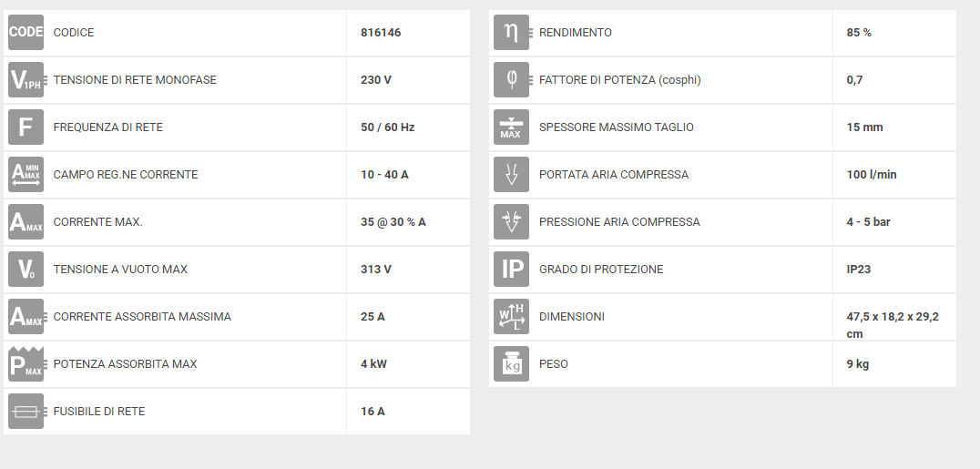Click the SPESSORE MASSIMO TAGLIO label
Viewport: 980px width, 469px height.
[x=617, y=127]
